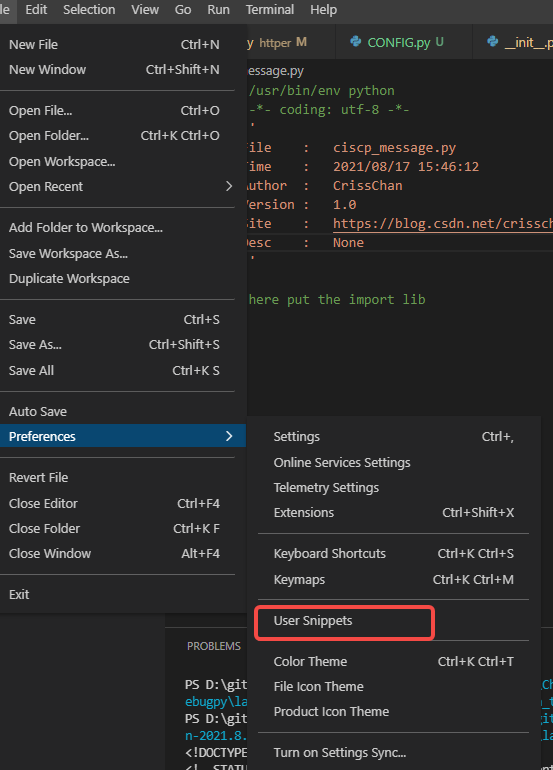Choose Revert File

(x=117, y=477)
